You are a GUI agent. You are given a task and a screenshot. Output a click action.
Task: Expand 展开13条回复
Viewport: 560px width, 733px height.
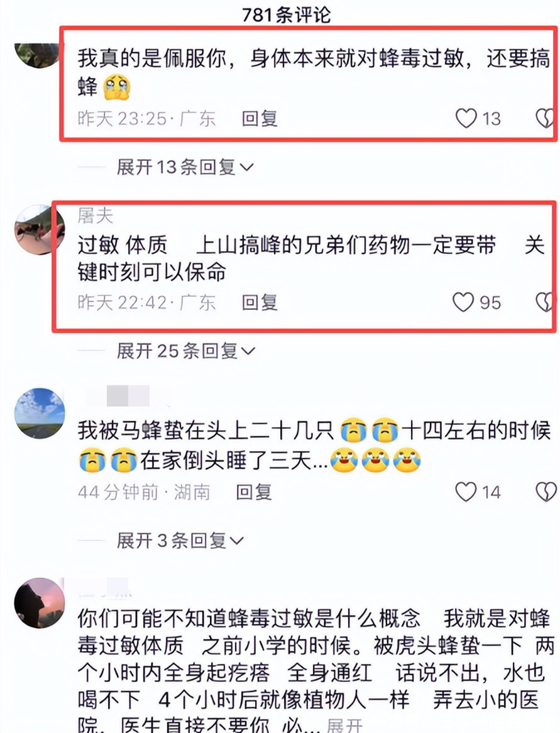185,167
